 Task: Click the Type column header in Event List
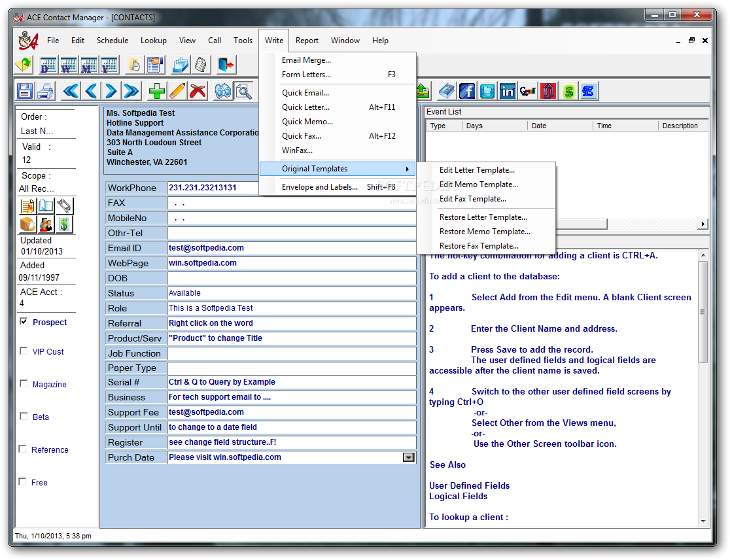(443, 126)
